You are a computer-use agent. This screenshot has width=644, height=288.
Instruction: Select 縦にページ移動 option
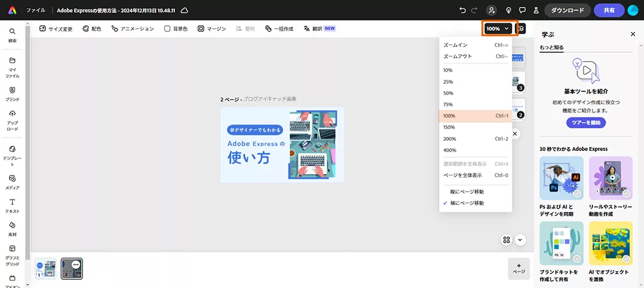(x=475, y=192)
